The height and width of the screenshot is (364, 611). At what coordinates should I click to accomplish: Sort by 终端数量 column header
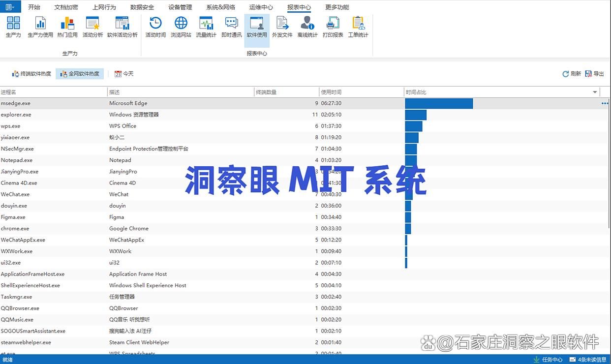pyautogui.click(x=287, y=92)
